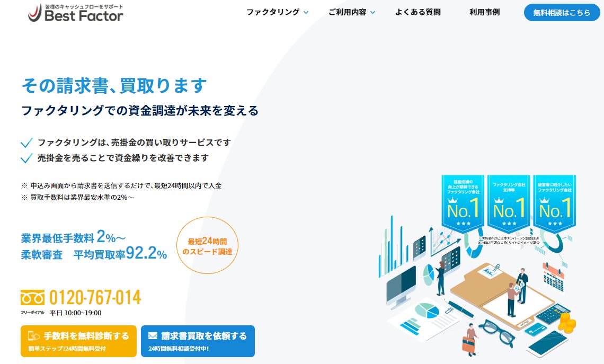
Task: Select the 利用事例 menu item
Action: click(x=484, y=12)
